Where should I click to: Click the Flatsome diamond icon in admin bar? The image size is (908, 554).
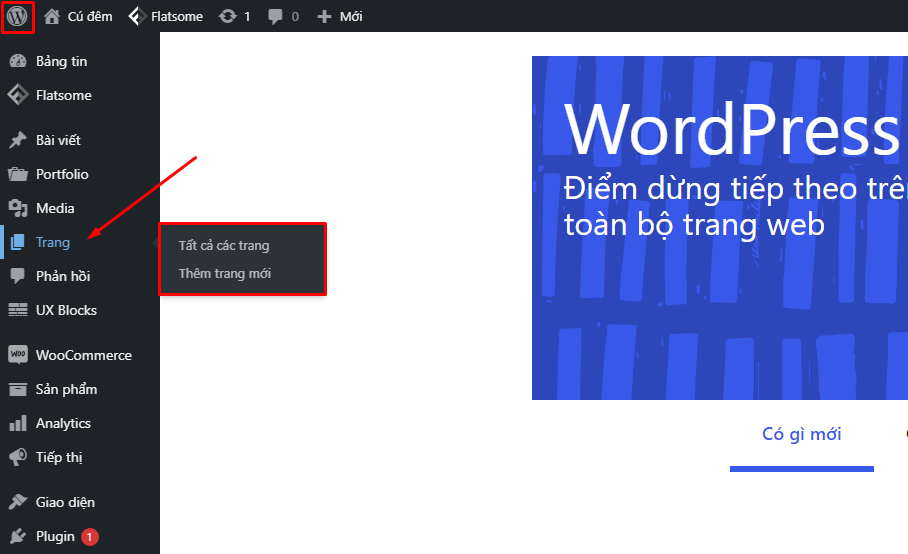point(137,16)
